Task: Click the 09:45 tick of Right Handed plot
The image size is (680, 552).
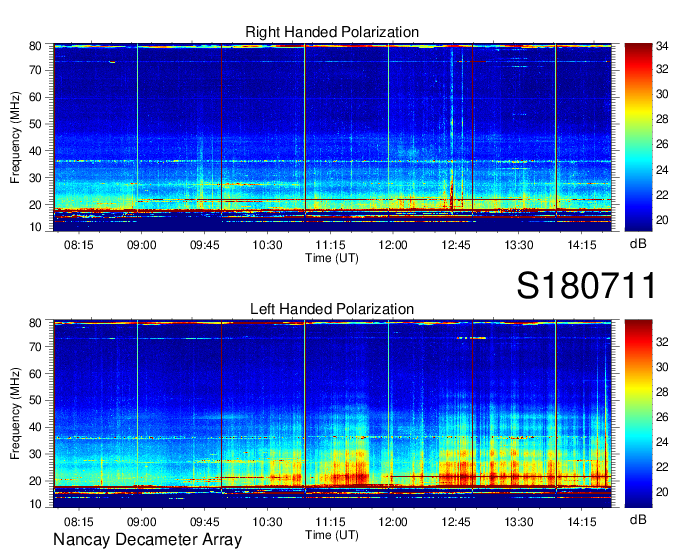Action: pos(204,245)
